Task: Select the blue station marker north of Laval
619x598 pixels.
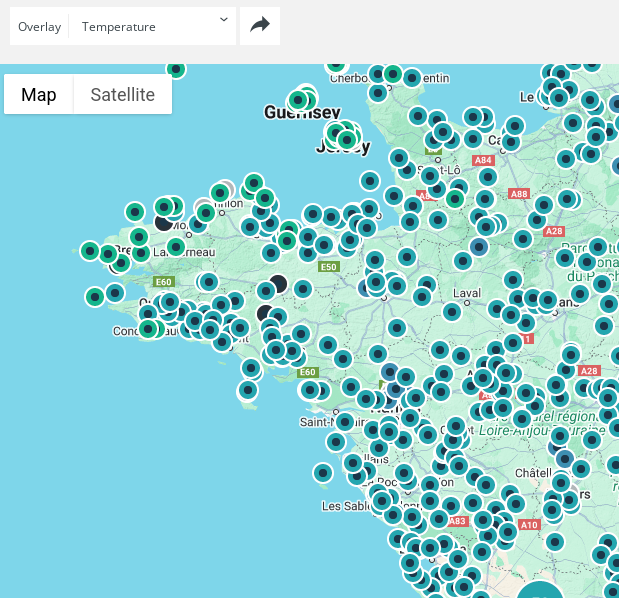Action: point(479,247)
